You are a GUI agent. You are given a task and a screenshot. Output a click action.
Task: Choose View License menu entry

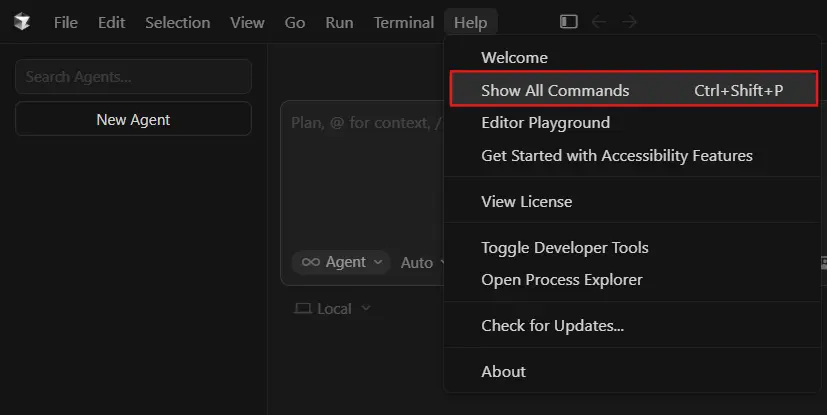[x=526, y=202]
